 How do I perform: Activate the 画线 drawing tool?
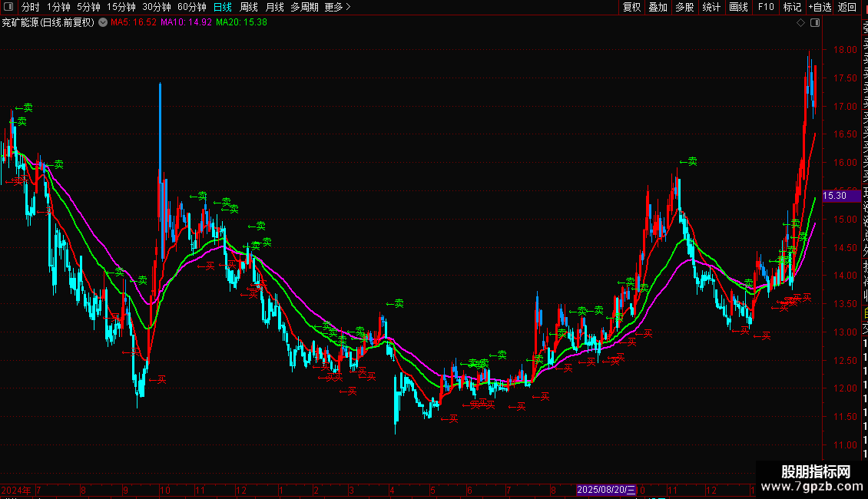point(738,7)
